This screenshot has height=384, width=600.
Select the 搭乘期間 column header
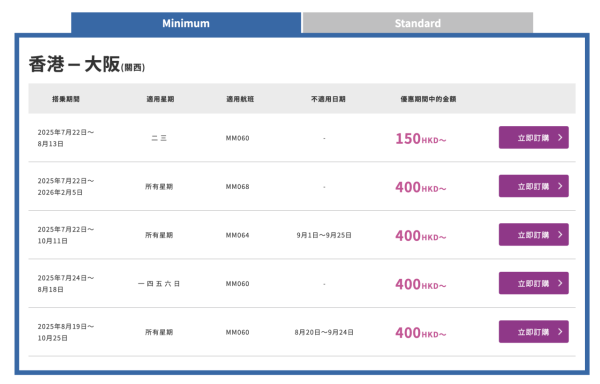point(66,99)
